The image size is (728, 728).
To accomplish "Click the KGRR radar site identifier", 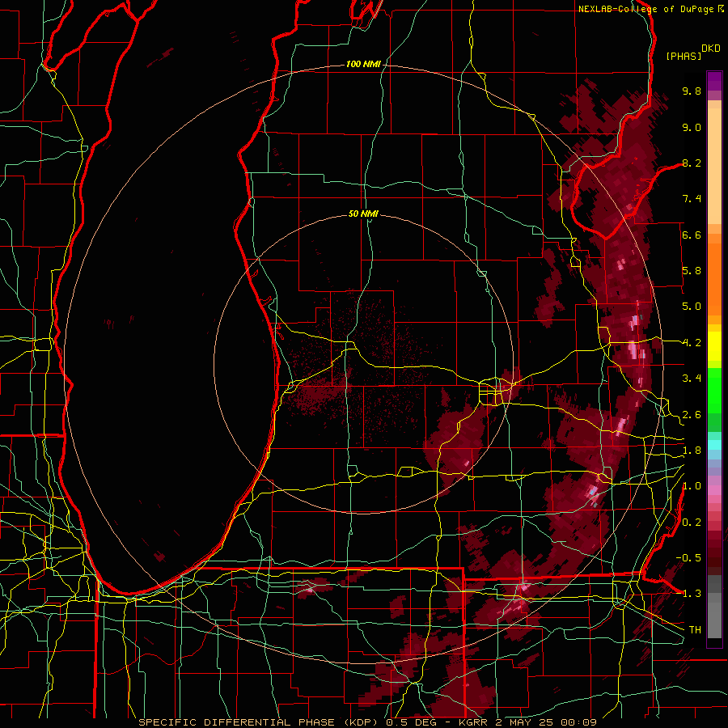I will (474, 722).
